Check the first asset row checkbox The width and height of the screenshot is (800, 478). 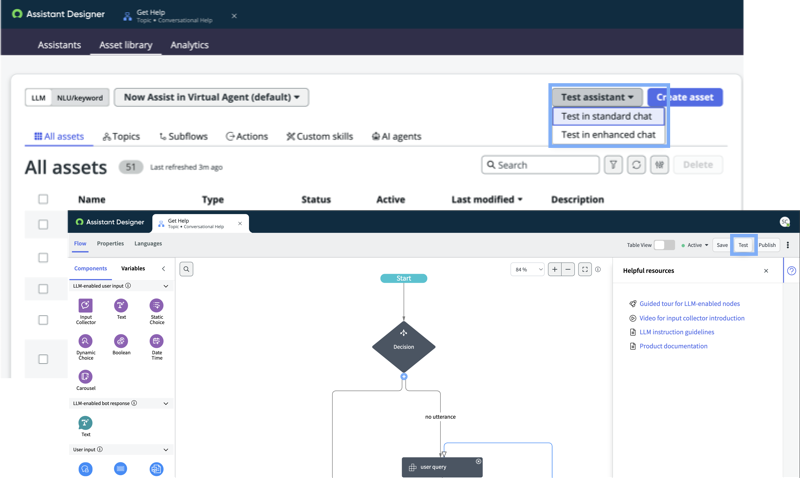click(43, 224)
